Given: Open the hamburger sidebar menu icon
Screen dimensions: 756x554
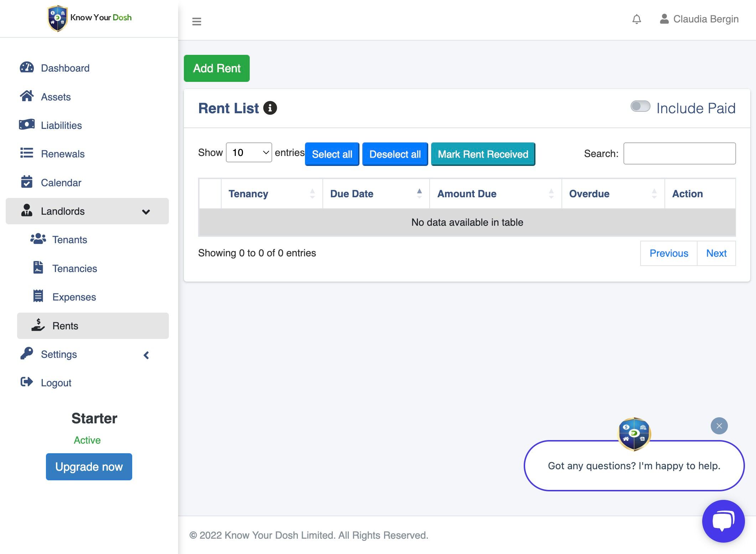Looking at the screenshot, I should point(197,21).
